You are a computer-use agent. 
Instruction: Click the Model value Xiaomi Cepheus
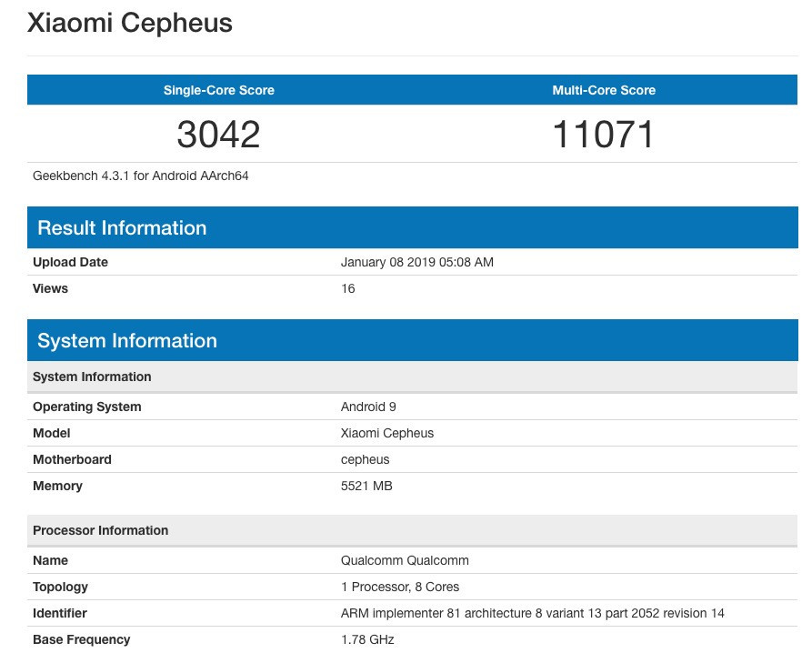(x=387, y=433)
